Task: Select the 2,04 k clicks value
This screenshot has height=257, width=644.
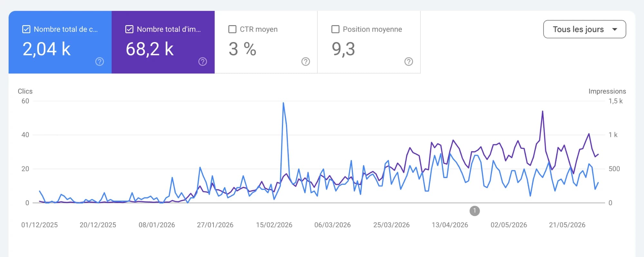Action: pyautogui.click(x=47, y=49)
